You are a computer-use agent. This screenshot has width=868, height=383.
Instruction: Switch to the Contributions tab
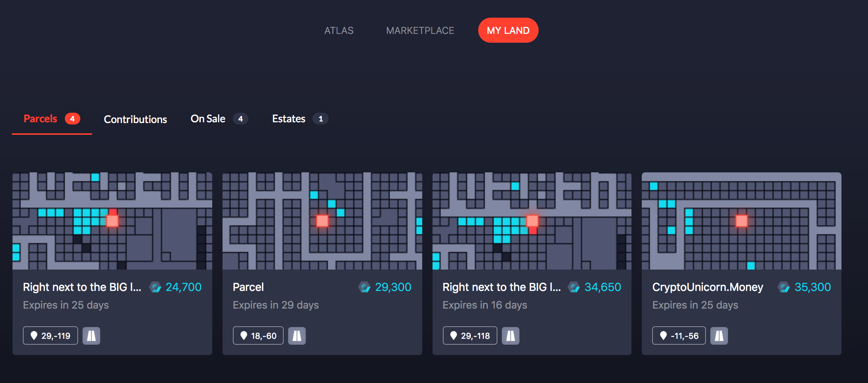click(136, 119)
